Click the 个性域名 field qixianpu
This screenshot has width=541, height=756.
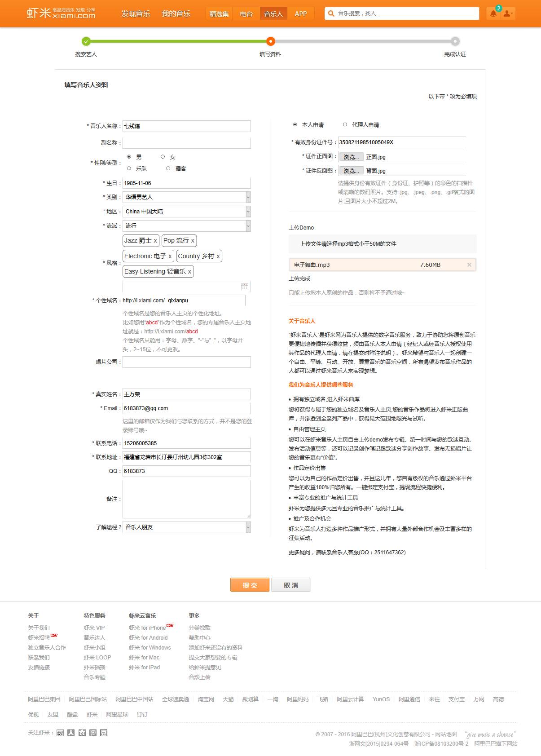(x=206, y=301)
